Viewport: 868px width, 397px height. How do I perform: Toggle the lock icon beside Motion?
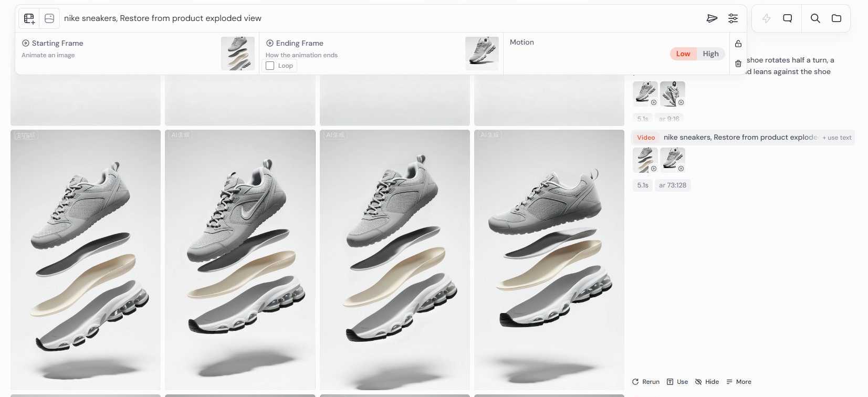[x=738, y=44]
